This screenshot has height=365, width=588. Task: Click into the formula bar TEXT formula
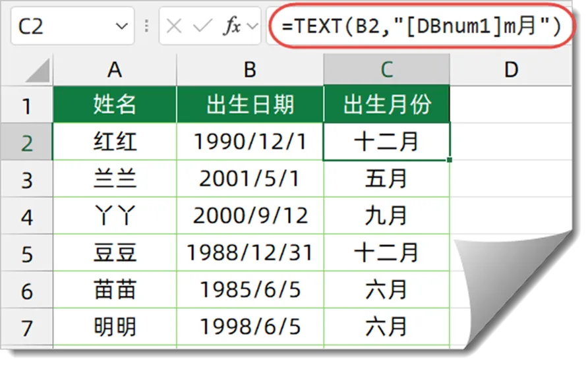pyautogui.click(x=421, y=26)
